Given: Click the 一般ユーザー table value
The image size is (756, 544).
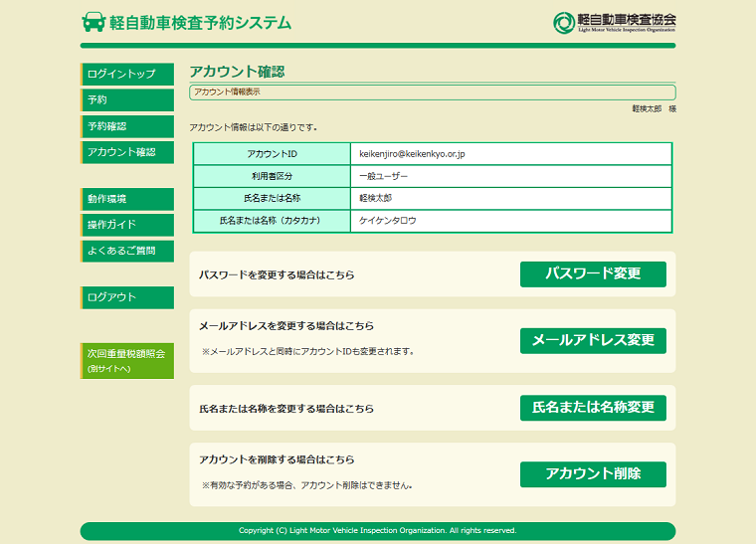Looking at the screenshot, I should point(511,176).
